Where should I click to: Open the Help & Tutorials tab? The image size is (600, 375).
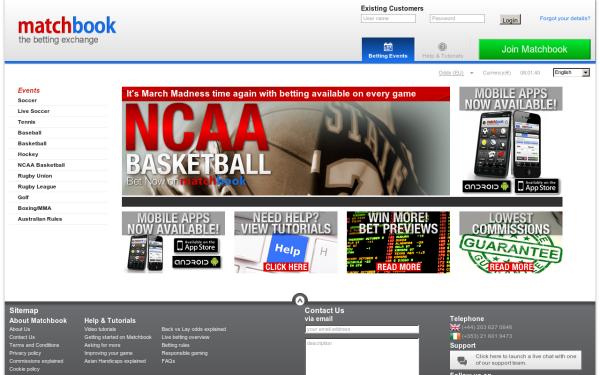[x=442, y=50]
